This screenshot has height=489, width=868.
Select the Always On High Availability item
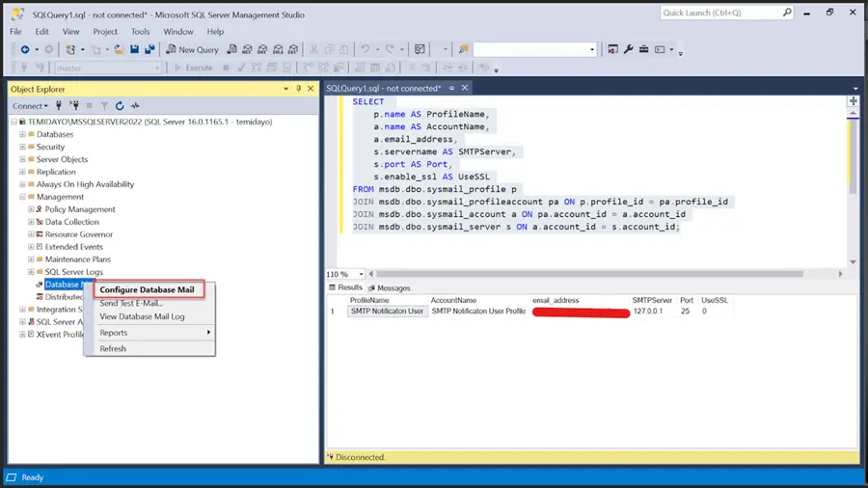(85, 184)
